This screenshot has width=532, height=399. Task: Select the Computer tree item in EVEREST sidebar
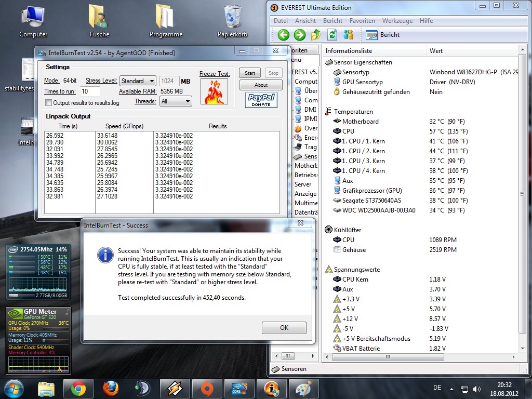tap(305, 82)
